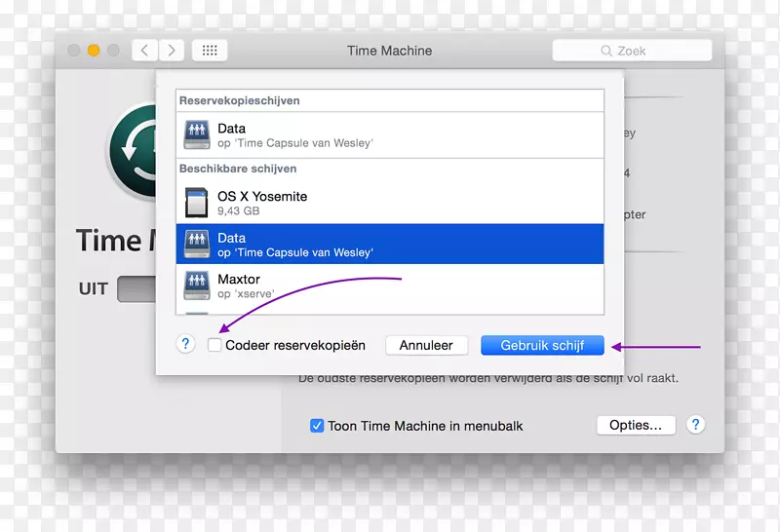Click the magnifier icon in Zoek field
Image resolution: width=780 pixels, height=532 pixels.
point(606,51)
